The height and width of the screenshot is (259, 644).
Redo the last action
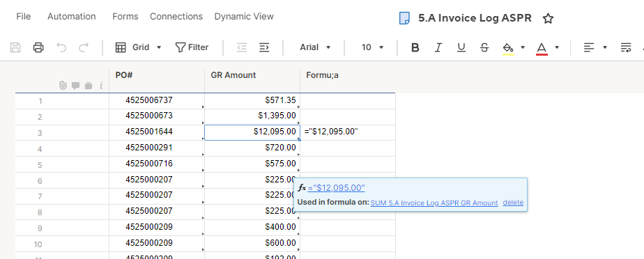click(84, 47)
